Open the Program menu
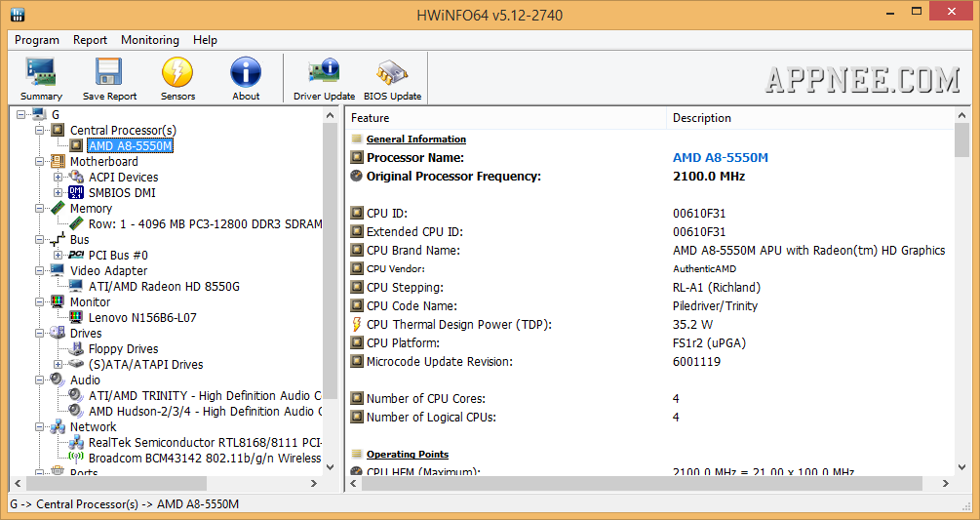The image size is (980, 520). click(37, 40)
